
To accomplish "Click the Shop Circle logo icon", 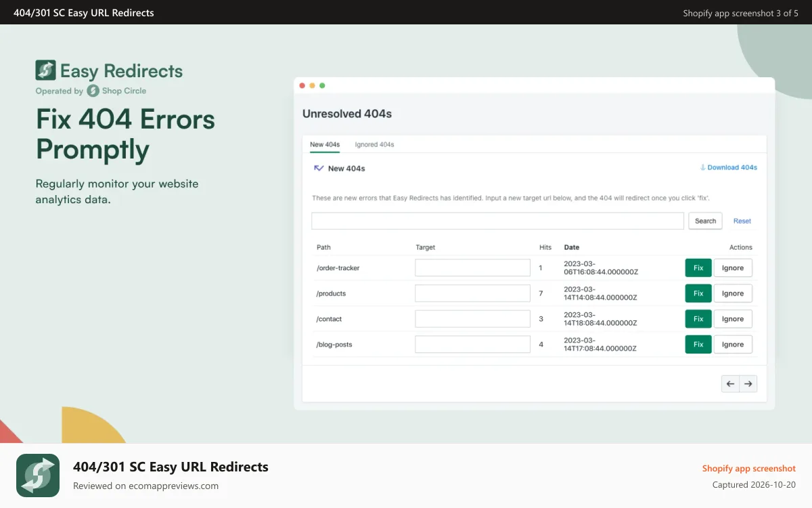I will coord(93,91).
